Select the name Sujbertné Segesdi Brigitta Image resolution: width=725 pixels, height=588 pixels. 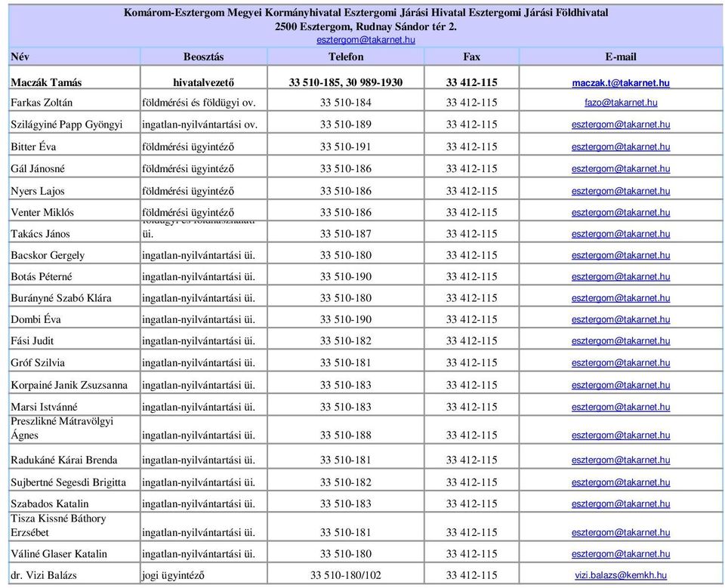[69, 482]
